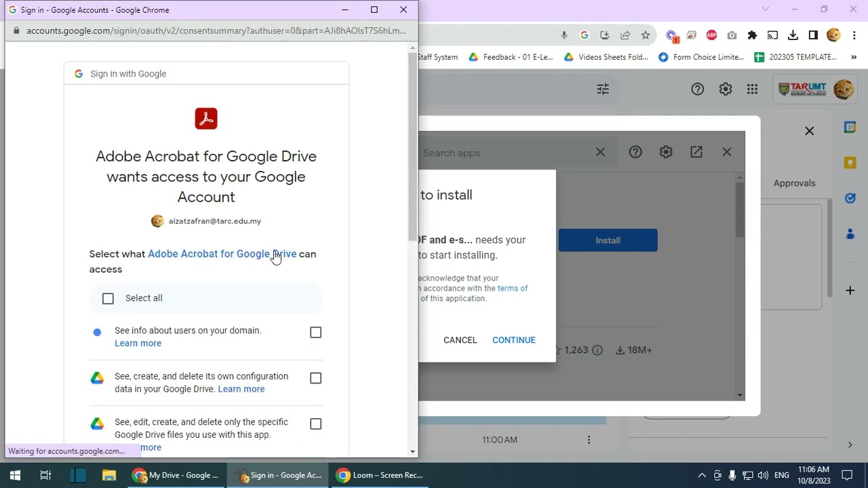Open the Extensions puzzle piece menu

(x=752, y=35)
